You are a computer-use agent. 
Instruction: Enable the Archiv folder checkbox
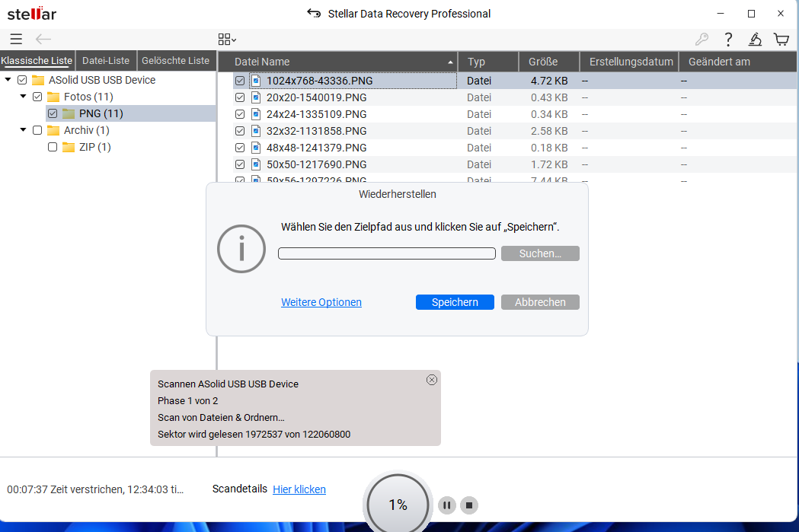coord(37,130)
